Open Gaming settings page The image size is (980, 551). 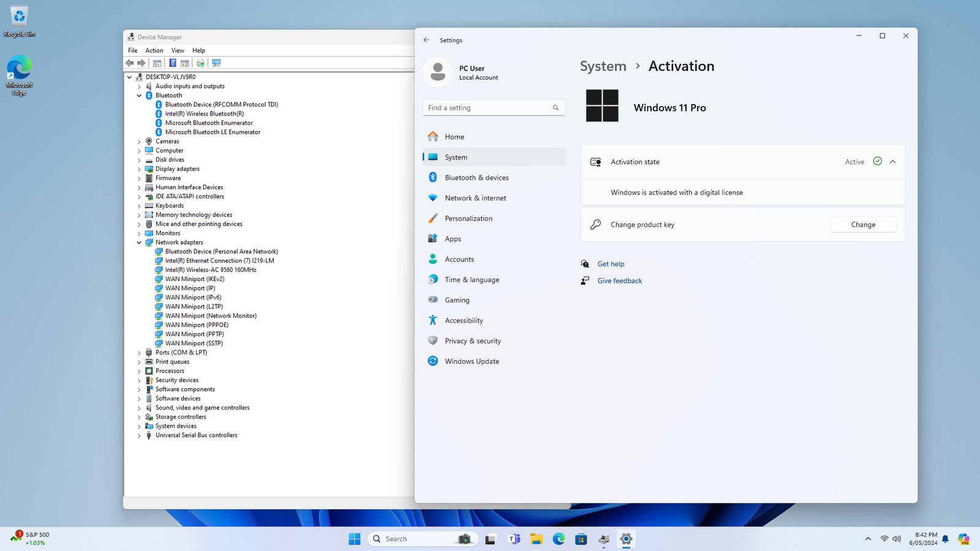(494, 300)
